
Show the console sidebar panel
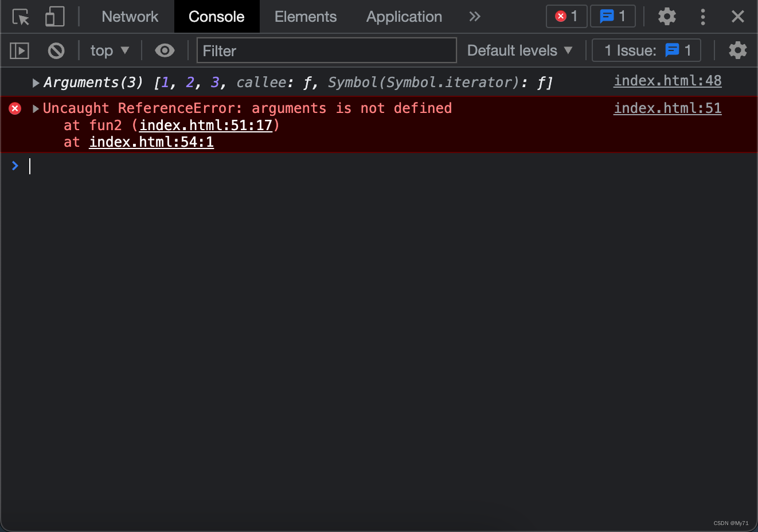click(19, 51)
